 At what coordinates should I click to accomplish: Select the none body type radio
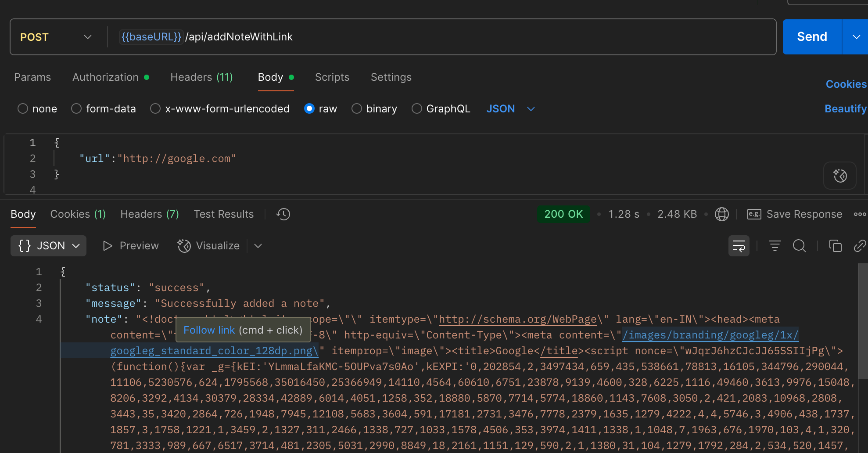(x=23, y=108)
